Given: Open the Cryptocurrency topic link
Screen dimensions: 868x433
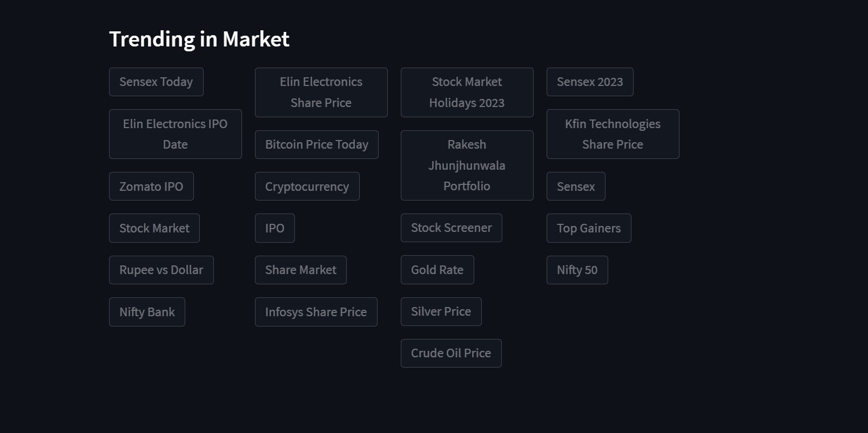Looking at the screenshot, I should coord(307,186).
